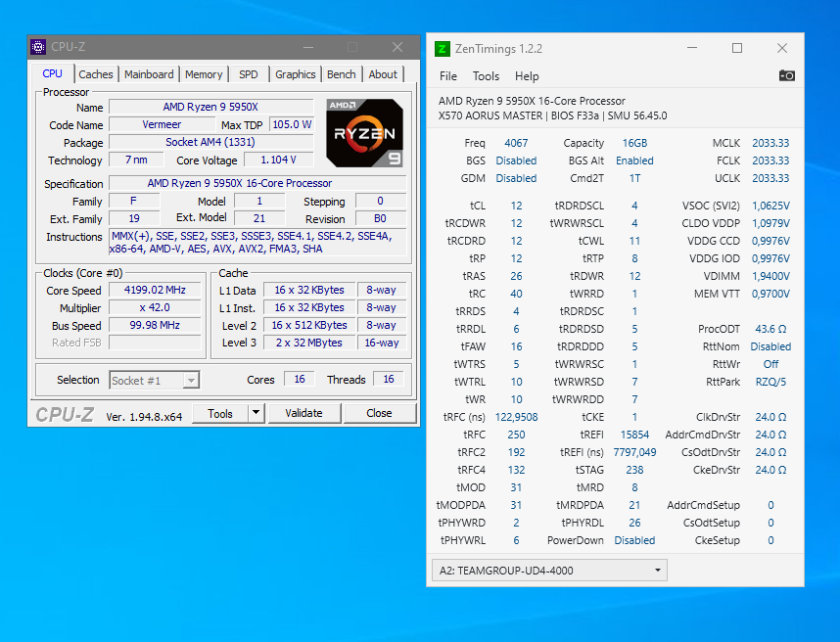Click the tCL value 12
The height and width of the screenshot is (642, 840).
pos(516,206)
